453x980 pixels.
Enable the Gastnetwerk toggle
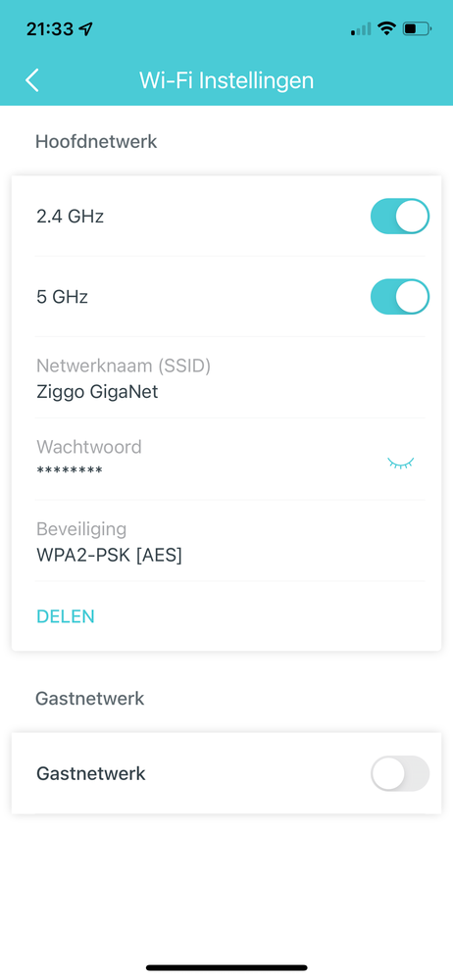400,774
